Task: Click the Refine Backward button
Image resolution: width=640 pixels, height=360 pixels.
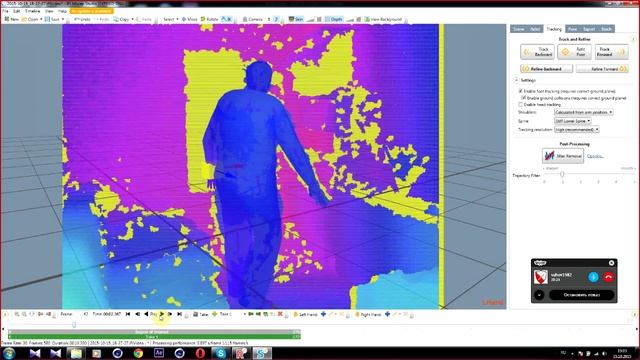Action: pyautogui.click(x=546, y=69)
